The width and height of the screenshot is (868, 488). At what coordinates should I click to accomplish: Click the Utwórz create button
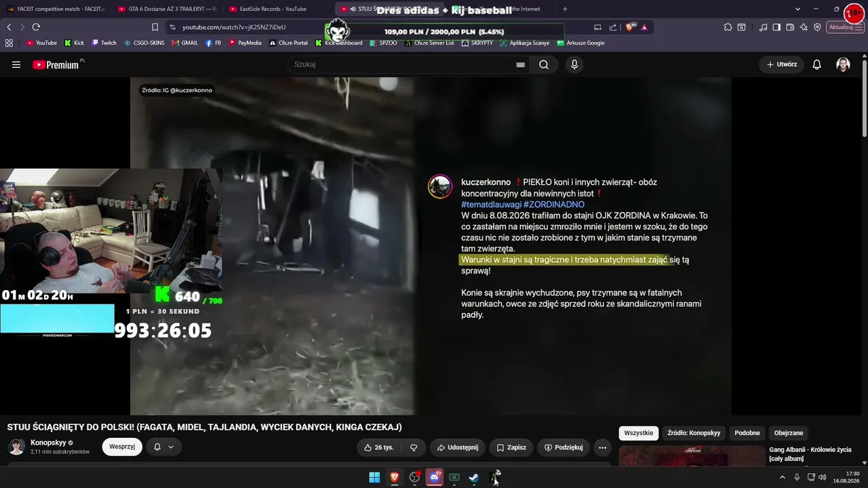point(781,64)
